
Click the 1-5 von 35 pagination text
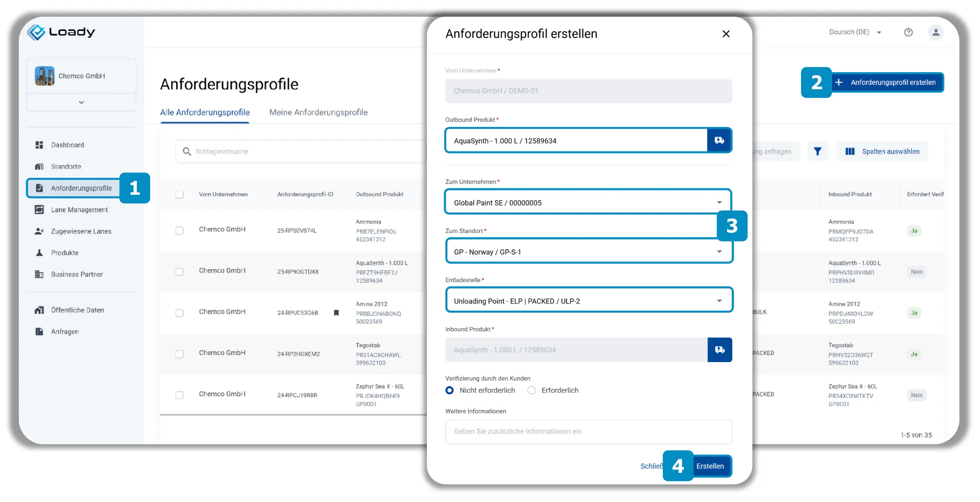(x=916, y=435)
